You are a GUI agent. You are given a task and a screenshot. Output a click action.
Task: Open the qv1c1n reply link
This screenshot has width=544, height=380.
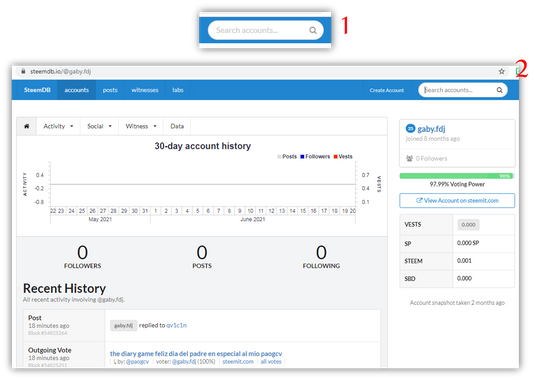point(177,326)
